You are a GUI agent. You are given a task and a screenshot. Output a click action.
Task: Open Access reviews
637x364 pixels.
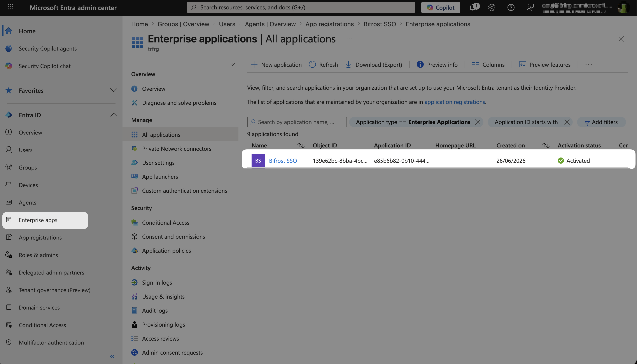coord(160,338)
